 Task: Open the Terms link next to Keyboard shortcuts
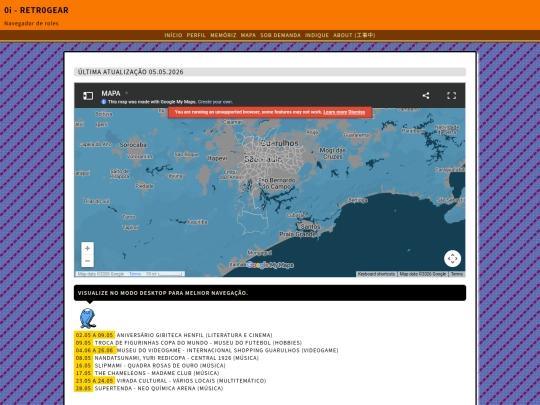pyautogui.click(x=457, y=274)
